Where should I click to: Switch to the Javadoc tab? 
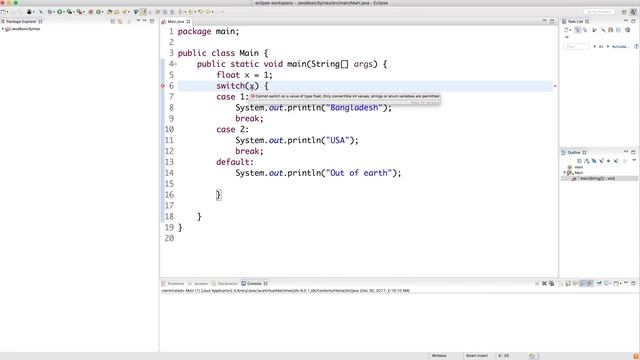coord(198,283)
